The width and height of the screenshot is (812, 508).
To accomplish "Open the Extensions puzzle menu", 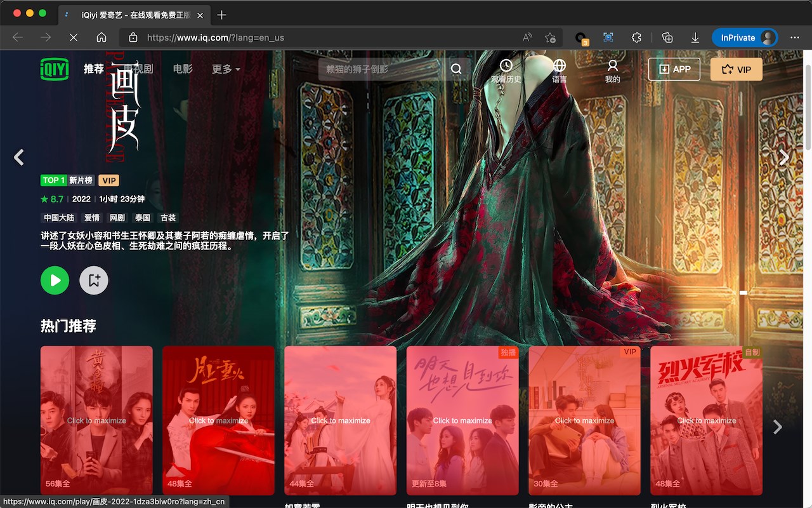I will tap(638, 37).
